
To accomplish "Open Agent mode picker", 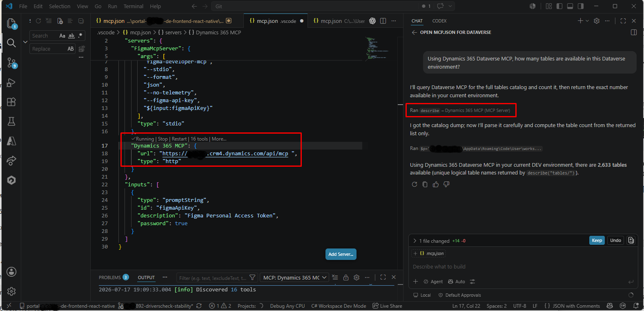I will coord(433,282).
